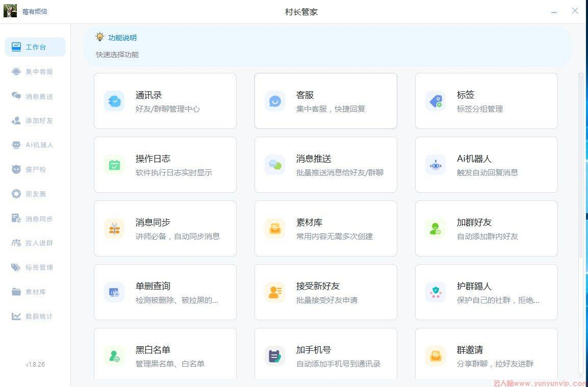Open the 群邀请 group invitation card
This screenshot has width=588, height=387.
(x=486, y=355)
